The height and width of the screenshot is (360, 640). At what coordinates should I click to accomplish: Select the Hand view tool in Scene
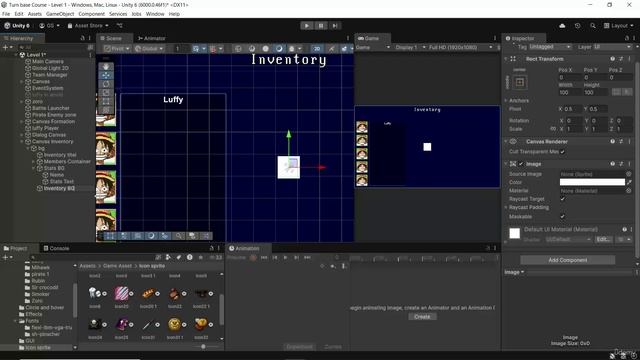coord(106,66)
